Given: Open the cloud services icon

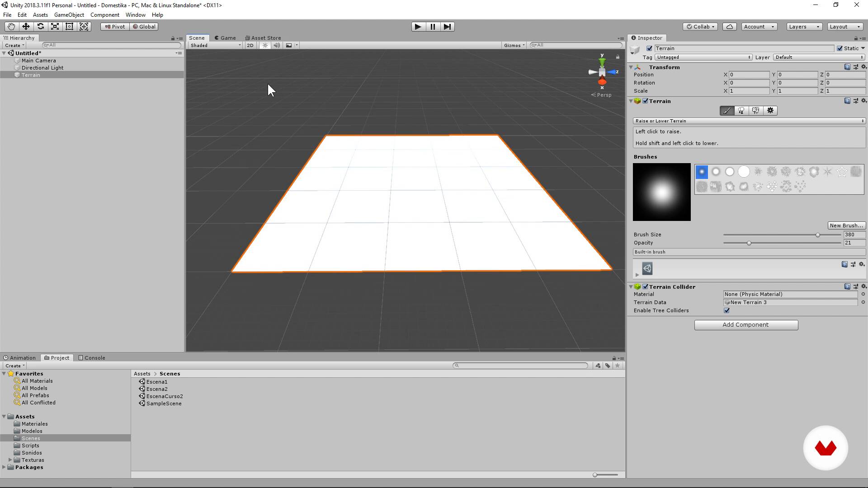Looking at the screenshot, I should coord(730,27).
